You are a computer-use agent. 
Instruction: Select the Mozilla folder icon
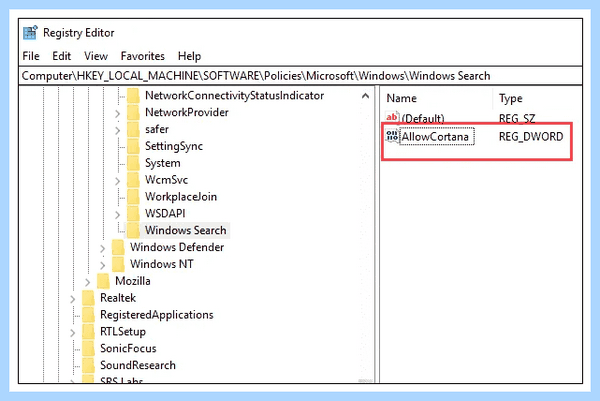pos(103,281)
